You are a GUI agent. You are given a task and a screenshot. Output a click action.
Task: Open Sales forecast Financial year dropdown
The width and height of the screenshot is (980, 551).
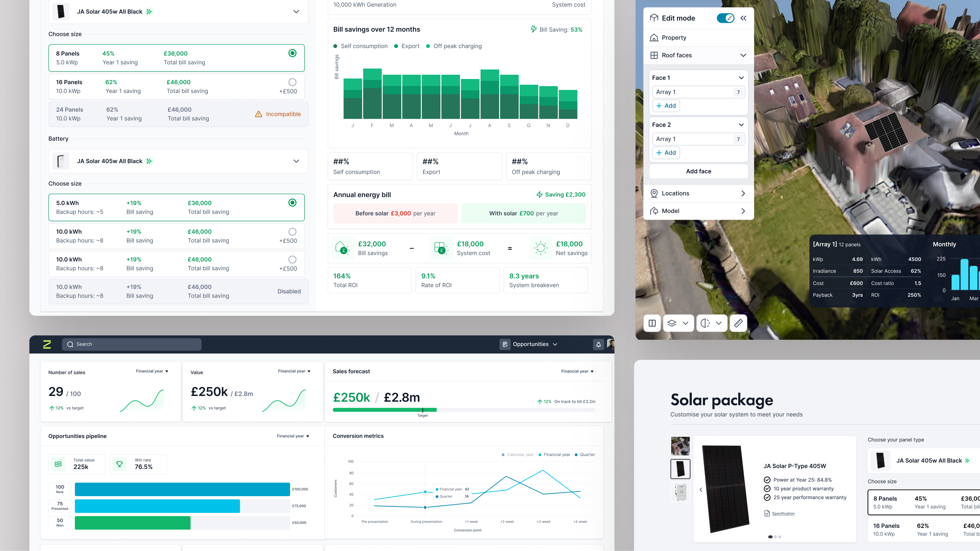(577, 371)
